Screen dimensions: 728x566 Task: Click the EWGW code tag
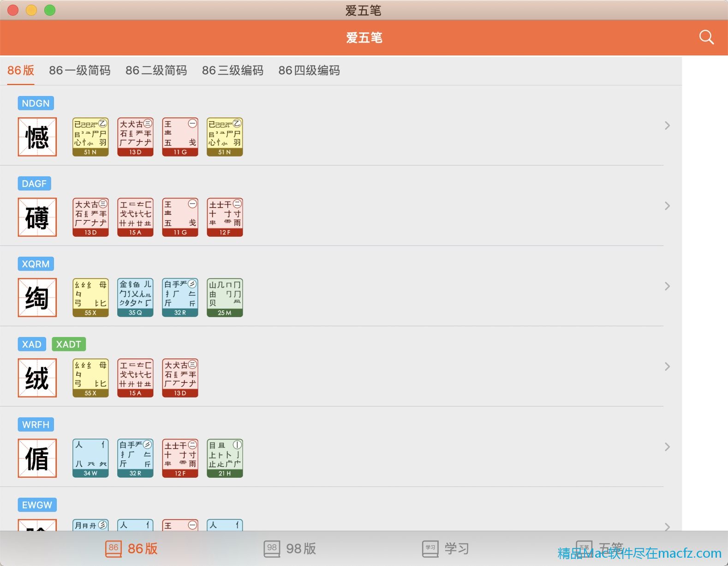37,505
